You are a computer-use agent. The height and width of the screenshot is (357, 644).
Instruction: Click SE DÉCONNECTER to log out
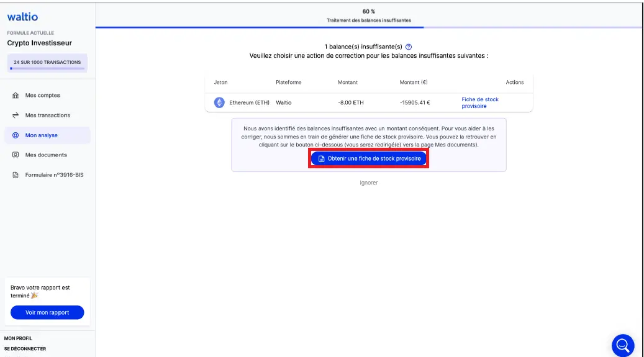click(x=25, y=349)
